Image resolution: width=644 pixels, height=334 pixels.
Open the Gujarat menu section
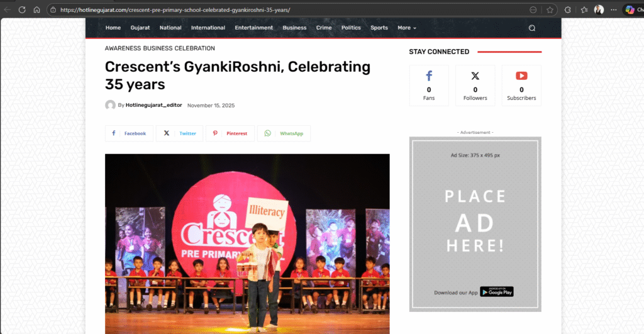click(x=140, y=28)
